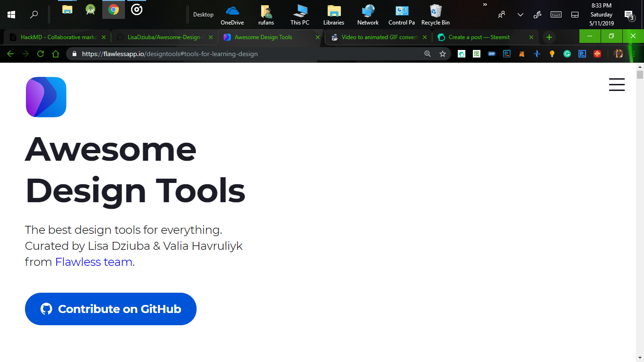Go forward in the browser
Screen dimensions: 644x362
(x=25, y=54)
